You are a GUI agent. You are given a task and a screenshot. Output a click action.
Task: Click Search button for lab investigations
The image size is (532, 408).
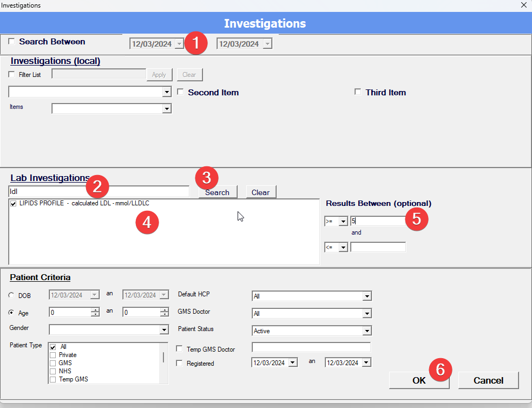217,192
